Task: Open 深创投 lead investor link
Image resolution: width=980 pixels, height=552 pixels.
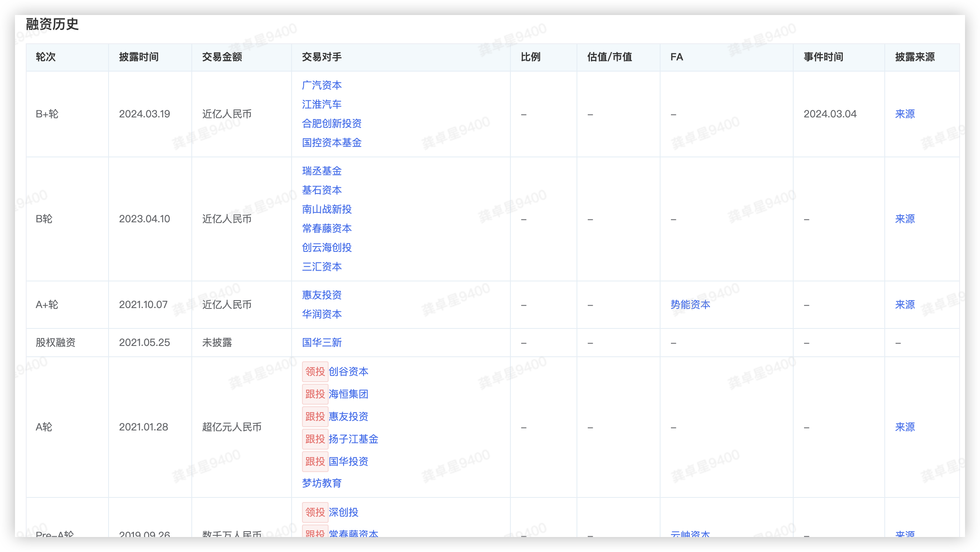Action: (343, 512)
